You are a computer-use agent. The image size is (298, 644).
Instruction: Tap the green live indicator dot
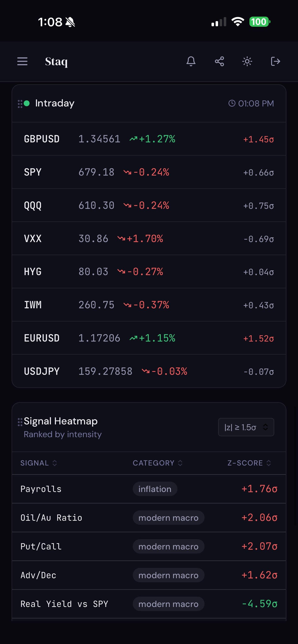pos(26,103)
